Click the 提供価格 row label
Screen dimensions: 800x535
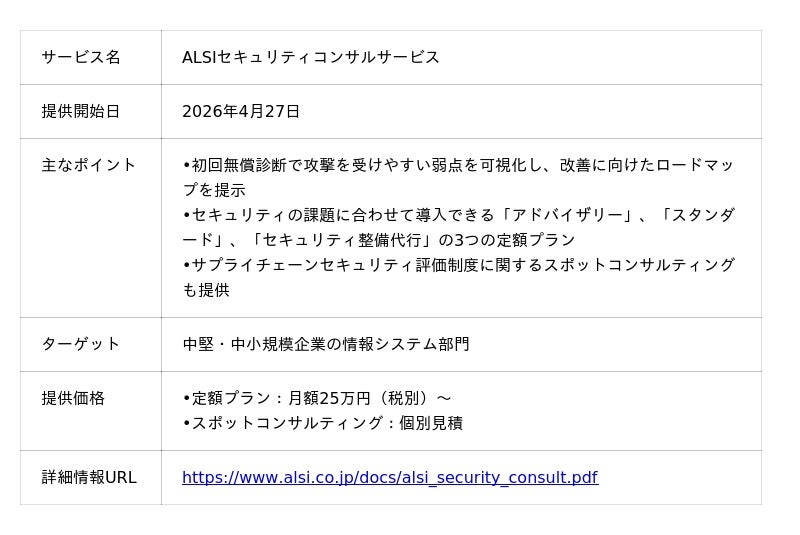tap(73, 398)
